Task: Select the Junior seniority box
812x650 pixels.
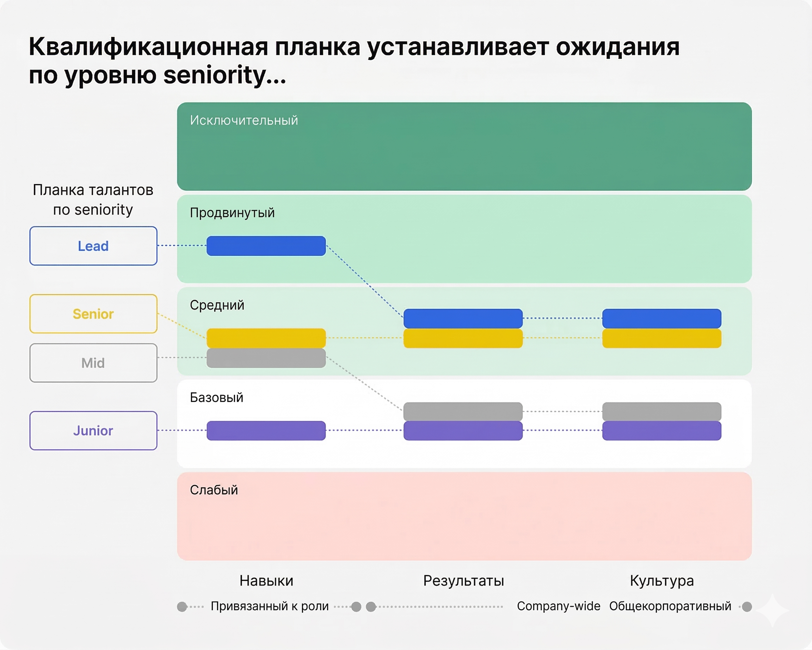Action: [93, 430]
